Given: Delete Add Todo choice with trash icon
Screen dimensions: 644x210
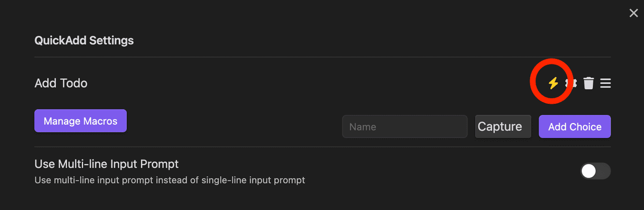Looking at the screenshot, I should 589,83.
